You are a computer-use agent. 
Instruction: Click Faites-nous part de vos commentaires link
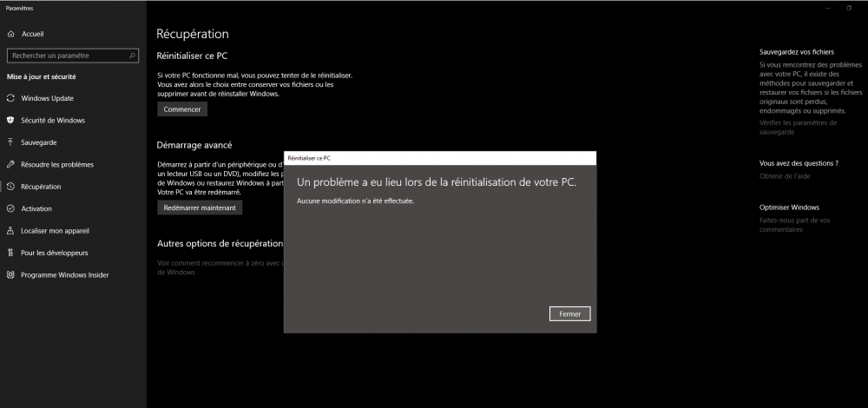pos(795,225)
